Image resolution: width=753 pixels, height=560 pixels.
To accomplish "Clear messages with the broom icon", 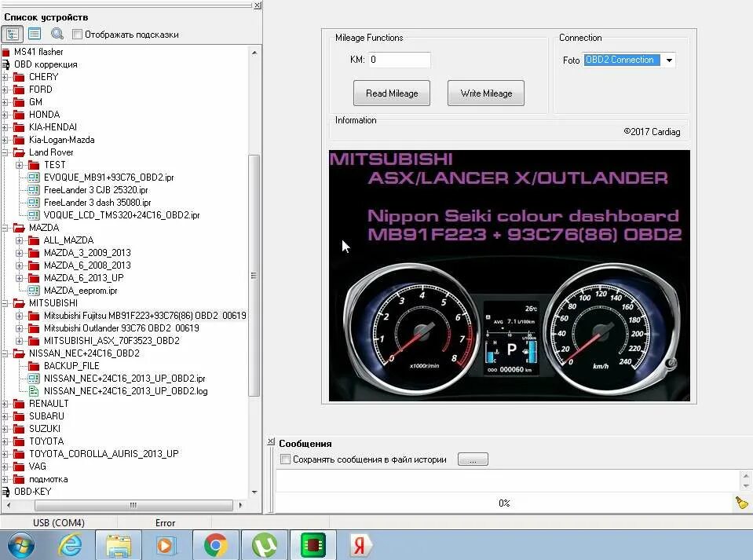I will pyautogui.click(x=742, y=503).
